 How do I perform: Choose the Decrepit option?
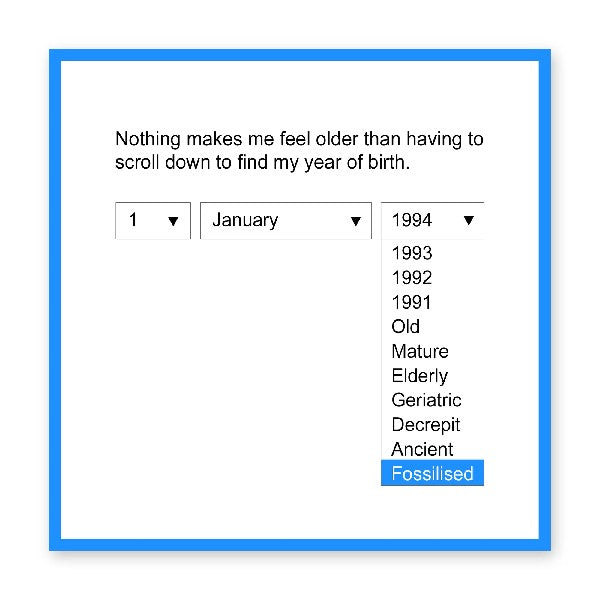pyautogui.click(x=426, y=425)
